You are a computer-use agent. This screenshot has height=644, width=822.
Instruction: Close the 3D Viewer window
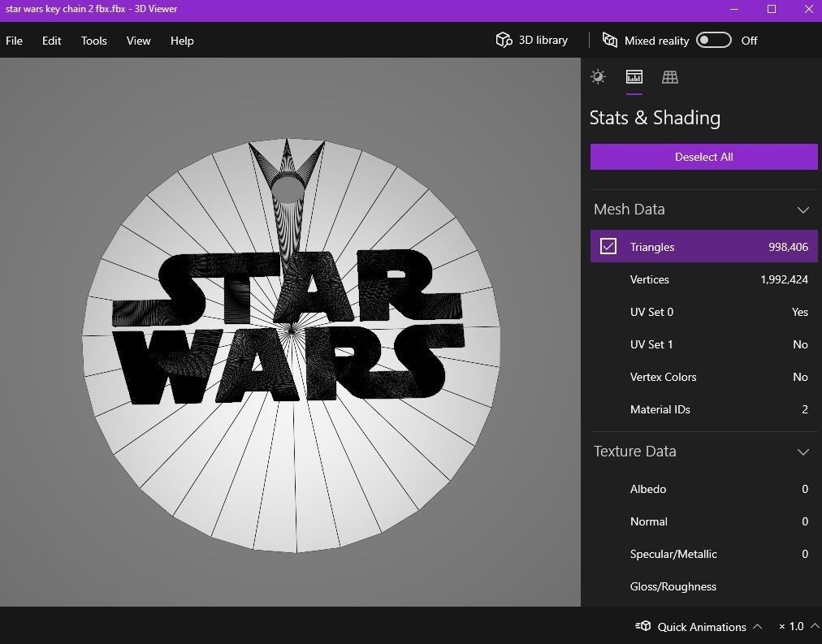(808, 9)
